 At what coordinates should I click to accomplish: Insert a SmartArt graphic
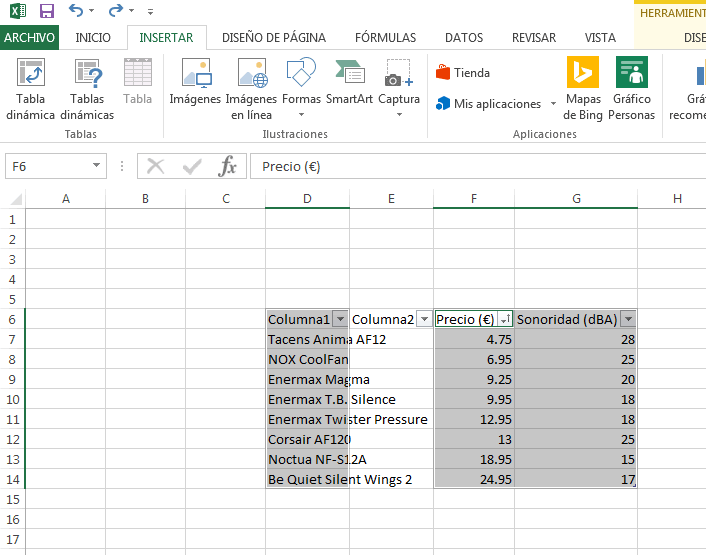tap(349, 81)
